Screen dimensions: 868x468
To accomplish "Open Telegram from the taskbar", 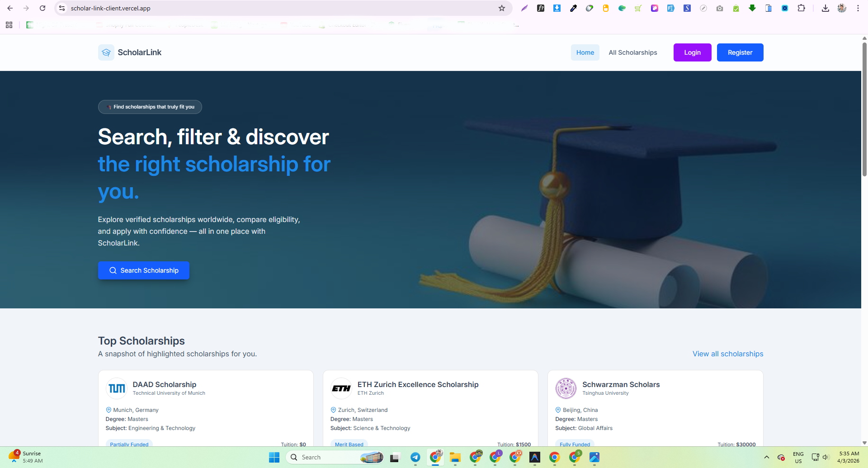I will pos(415,457).
